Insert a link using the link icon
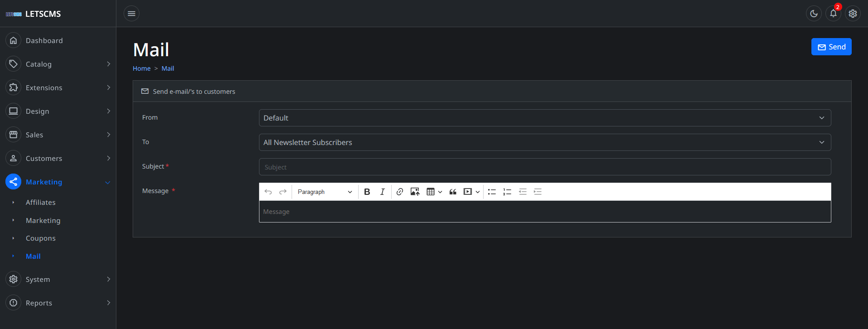This screenshot has width=868, height=329. point(399,192)
